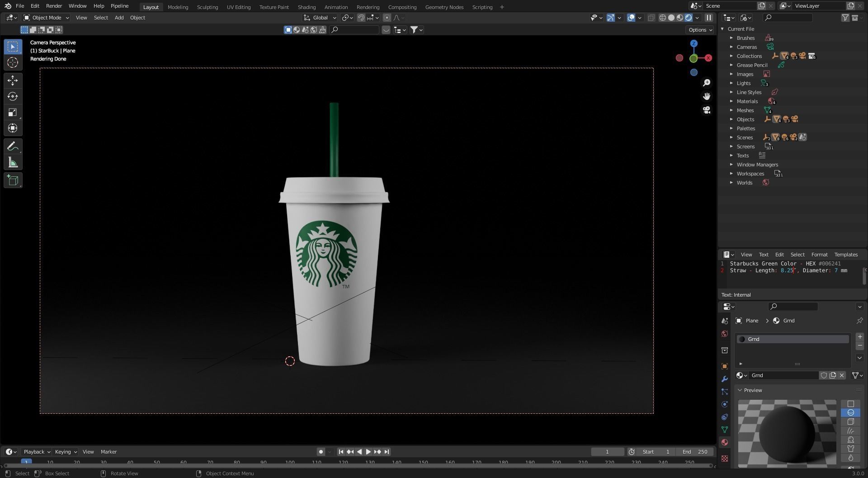Click the outliner search field
This screenshot has width=868, height=478.
tap(788, 18)
